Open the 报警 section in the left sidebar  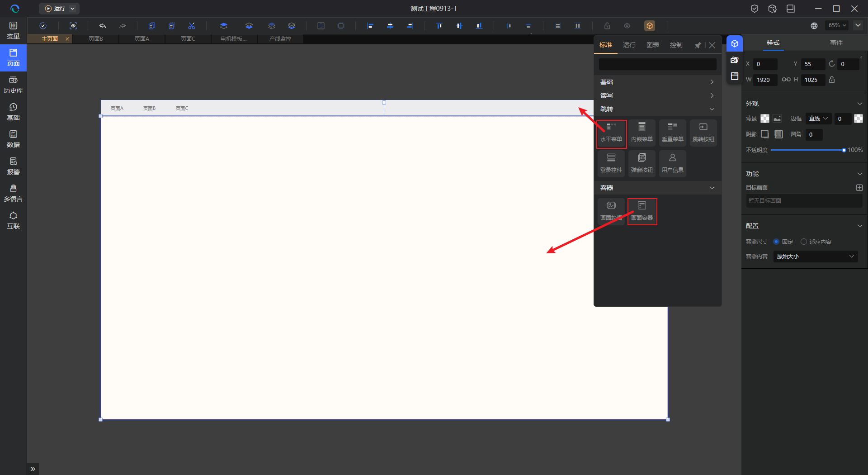(x=13, y=166)
